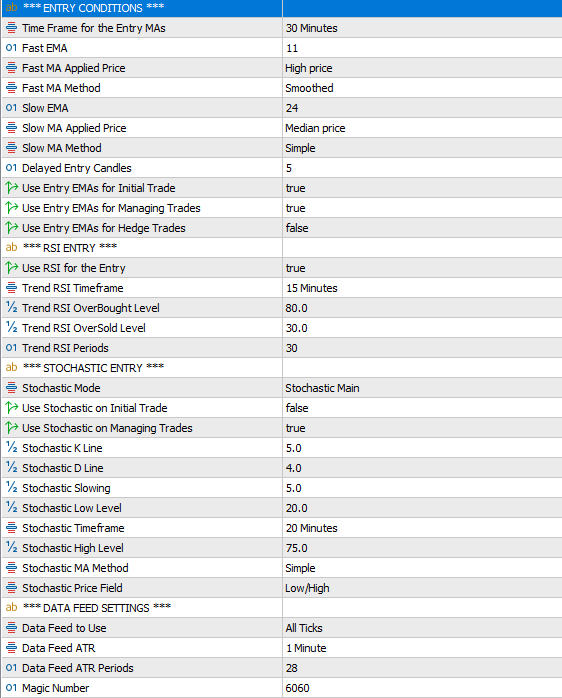The image size is (562, 698).
Task: Open the Slow MA Method Simple dropdown
Action: coord(422,148)
